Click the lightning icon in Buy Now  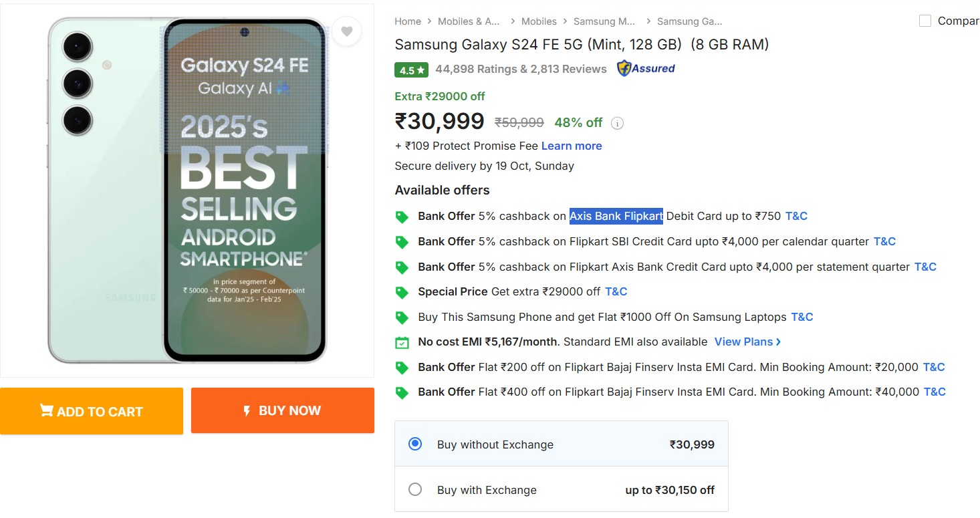point(247,411)
